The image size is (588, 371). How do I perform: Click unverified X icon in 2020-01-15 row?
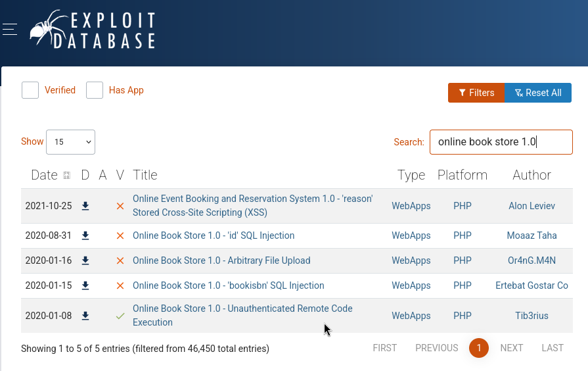tap(120, 285)
